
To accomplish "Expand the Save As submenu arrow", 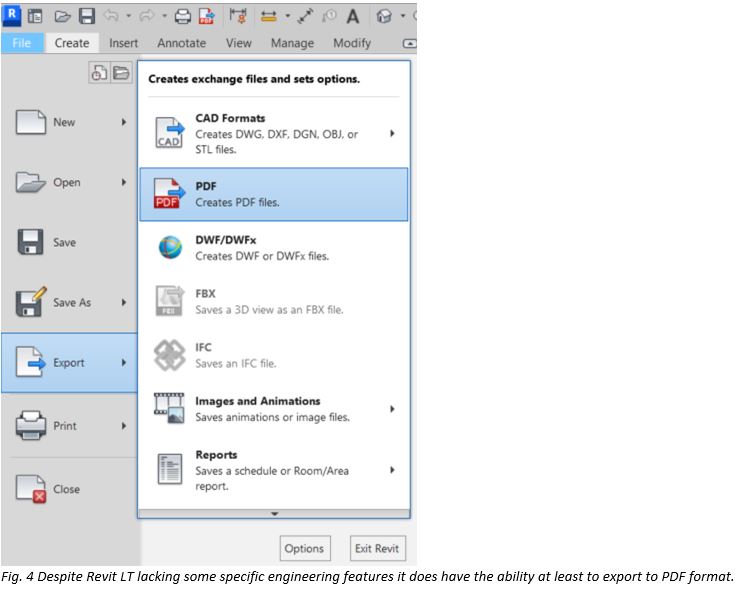I will (x=124, y=302).
